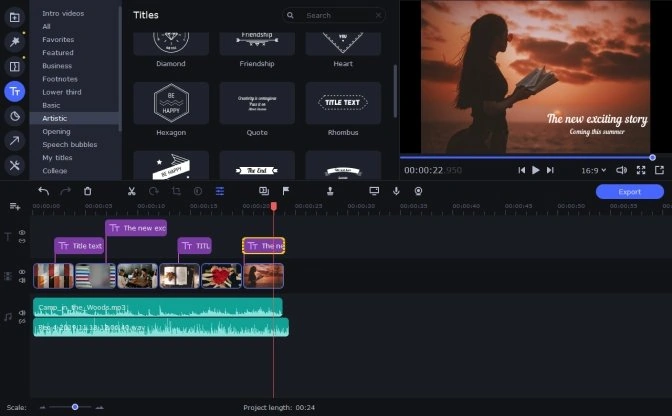Screen dimensions: 672x416
Task: Select the Crop tool icon
Action: (x=176, y=191)
